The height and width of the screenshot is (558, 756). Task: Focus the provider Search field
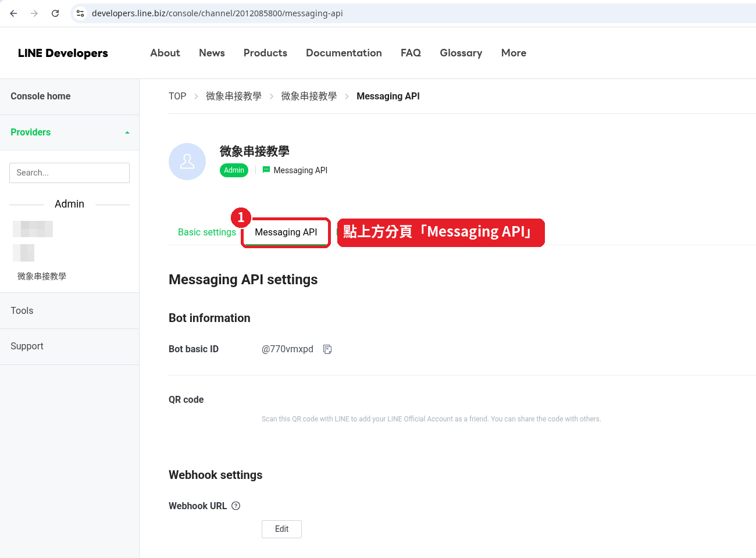[x=69, y=173]
